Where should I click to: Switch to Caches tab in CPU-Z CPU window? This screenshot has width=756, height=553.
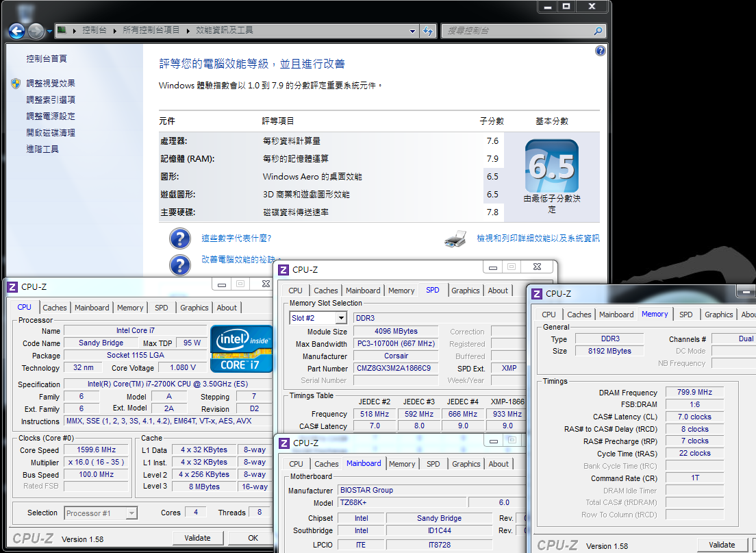[x=55, y=308]
